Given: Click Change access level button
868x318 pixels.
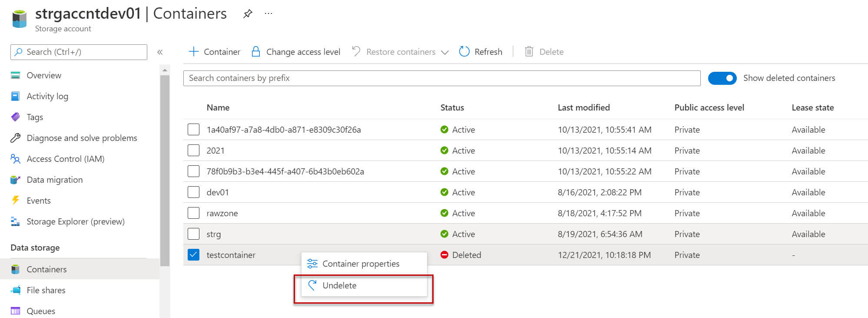Looking at the screenshot, I should coord(296,52).
